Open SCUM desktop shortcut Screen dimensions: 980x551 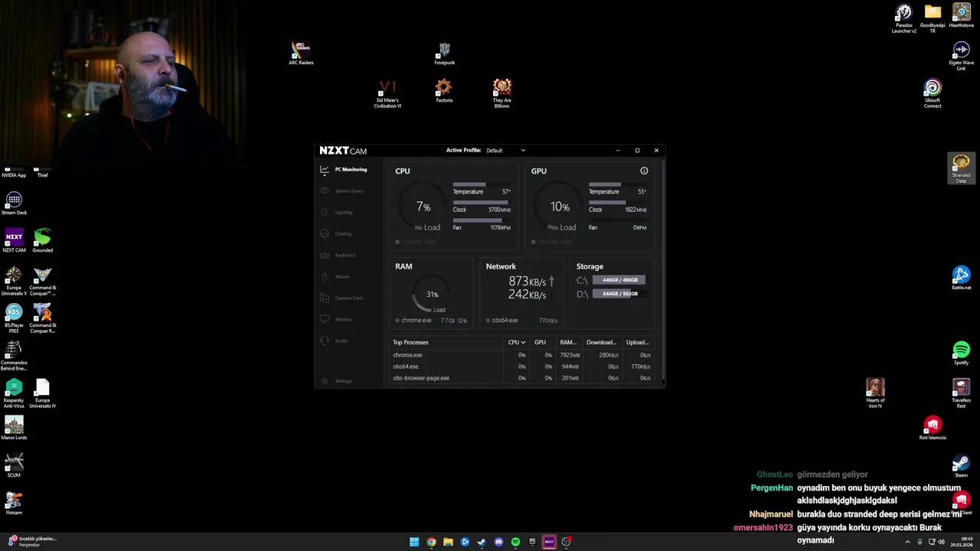click(x=14, y=465)
